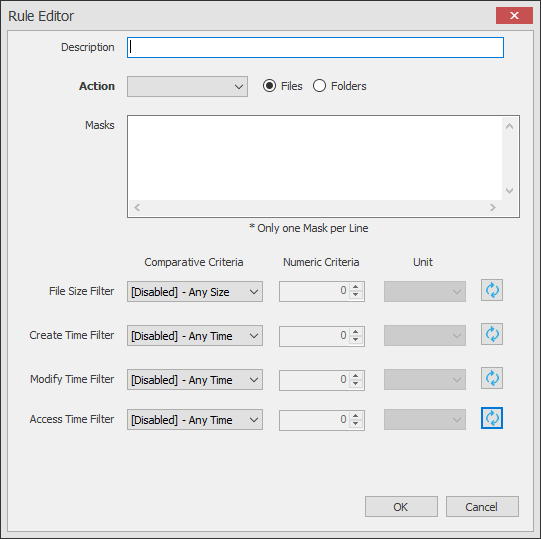Click the "Only one Mask per Line" note
Image resolution: width=541 pixels, height=539 pixels.
pos(308,228)
